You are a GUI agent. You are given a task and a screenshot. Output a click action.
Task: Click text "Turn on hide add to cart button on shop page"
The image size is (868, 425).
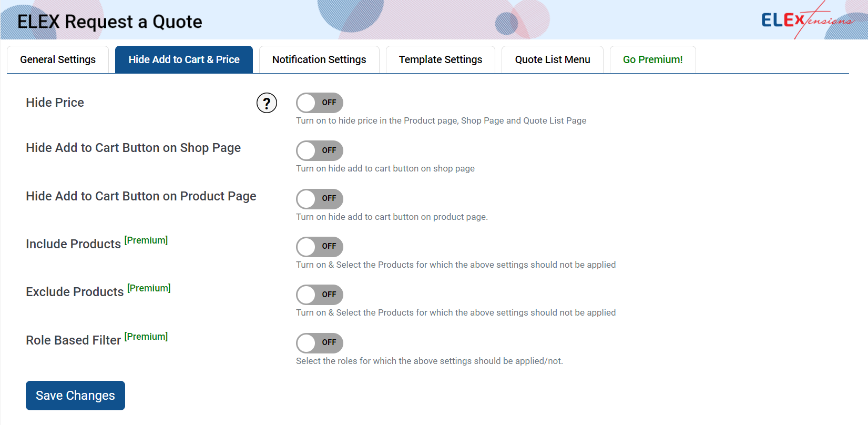[x=385, y=168]
